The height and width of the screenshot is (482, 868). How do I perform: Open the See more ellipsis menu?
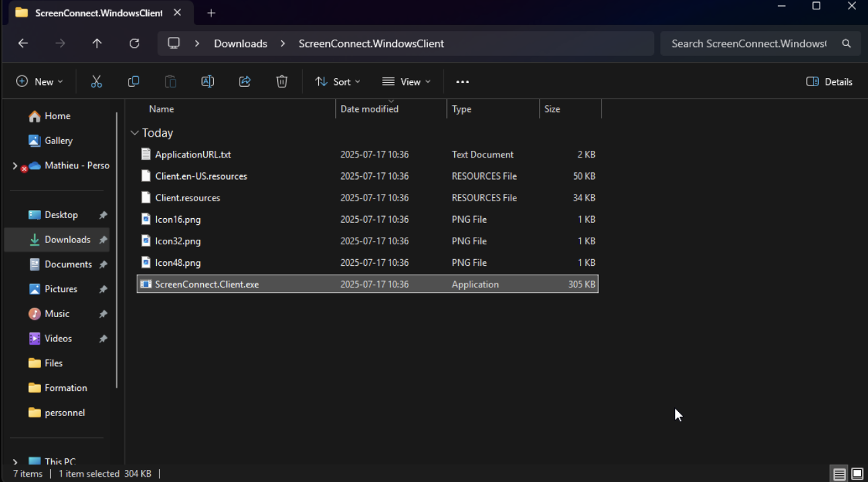tap(462, 81)
